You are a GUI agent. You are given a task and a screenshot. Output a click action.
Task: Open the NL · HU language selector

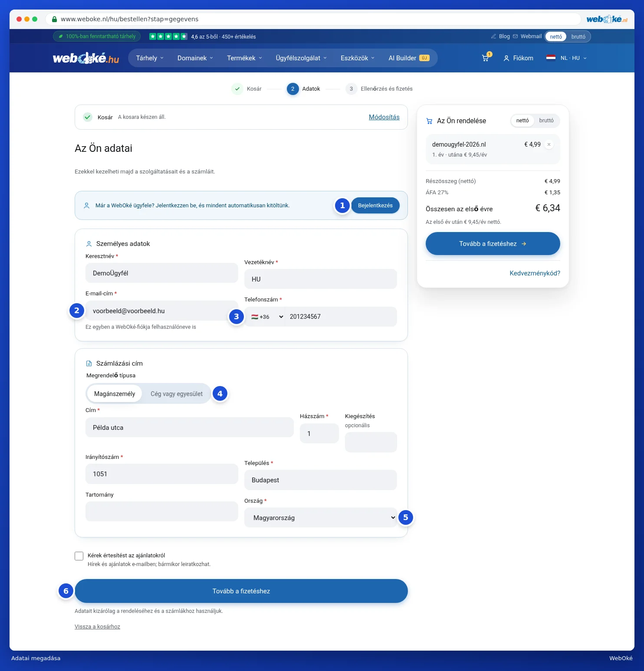[567, 58]
